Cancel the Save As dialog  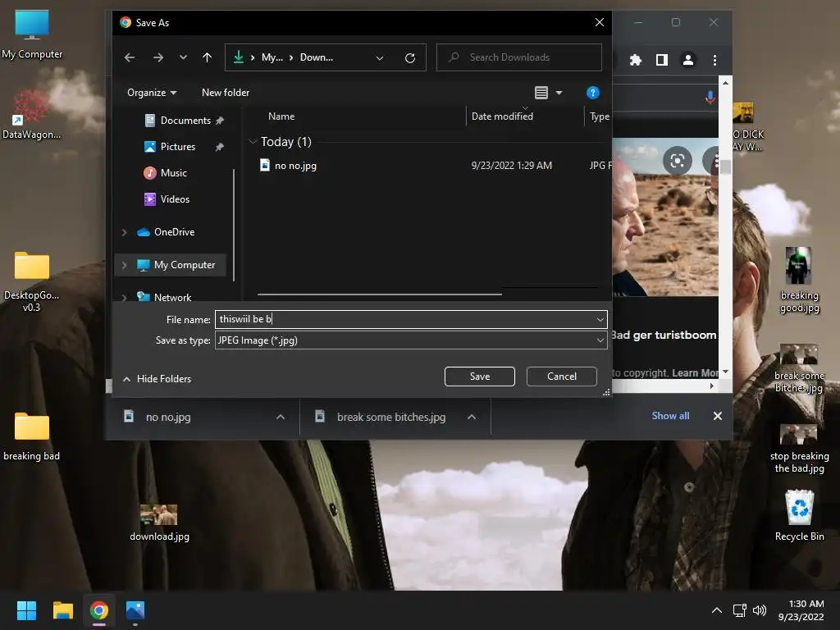[561, 377]
